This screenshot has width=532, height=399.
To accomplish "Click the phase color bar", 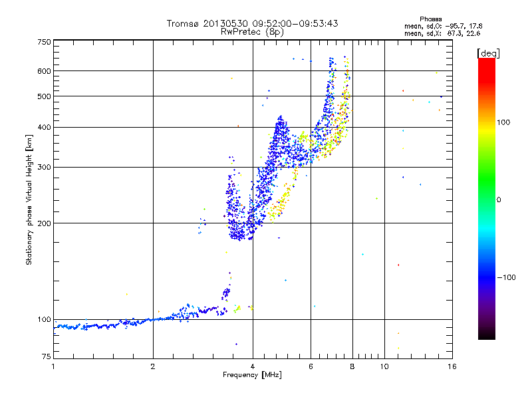I will pyautogui.click(x=487, y=199).
